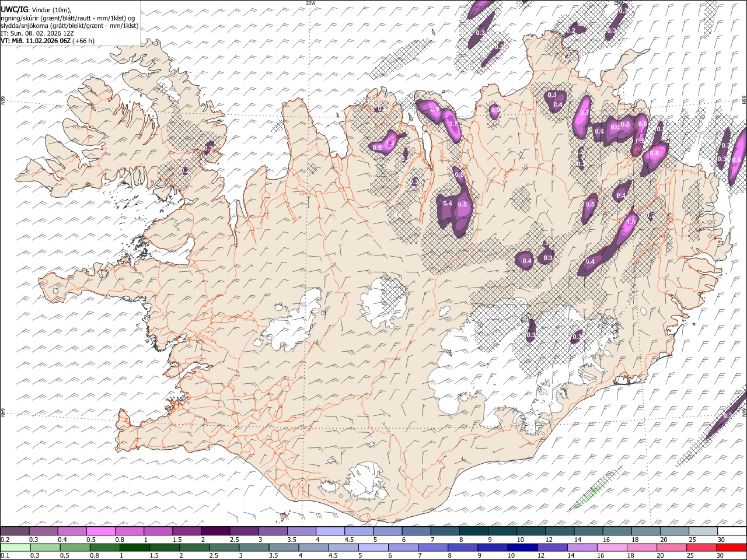
Task: Select the grey-purple 0.2 swatch in the snow scale
Action: [15, 531]
